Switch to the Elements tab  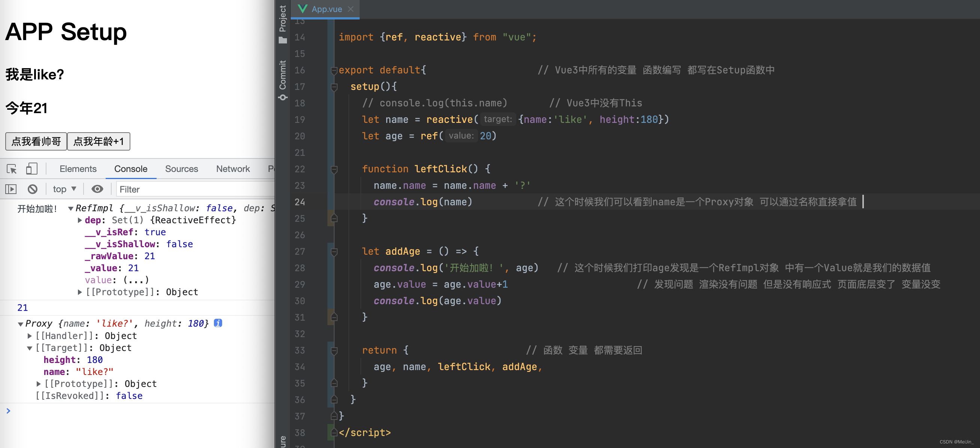click(78, 169)
